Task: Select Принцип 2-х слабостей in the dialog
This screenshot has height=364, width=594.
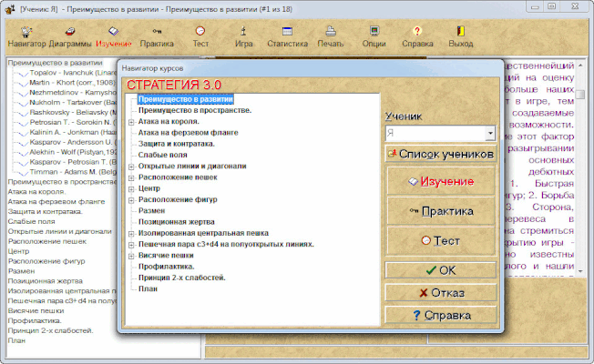Action: coord(182,278)
